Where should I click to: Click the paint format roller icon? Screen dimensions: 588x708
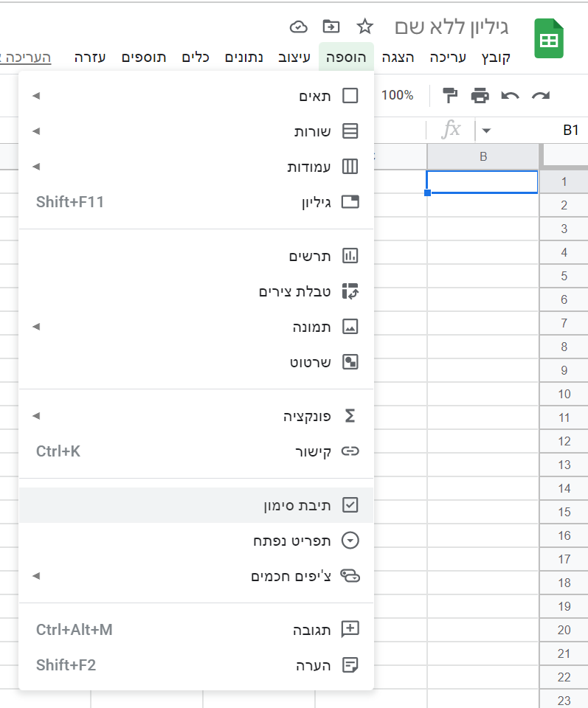tap(449, 95)
